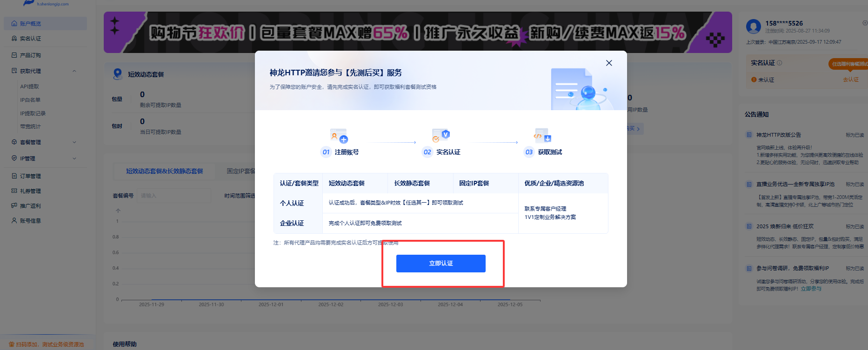Click the 账号信息 user icon

click(x=14, y=221)
